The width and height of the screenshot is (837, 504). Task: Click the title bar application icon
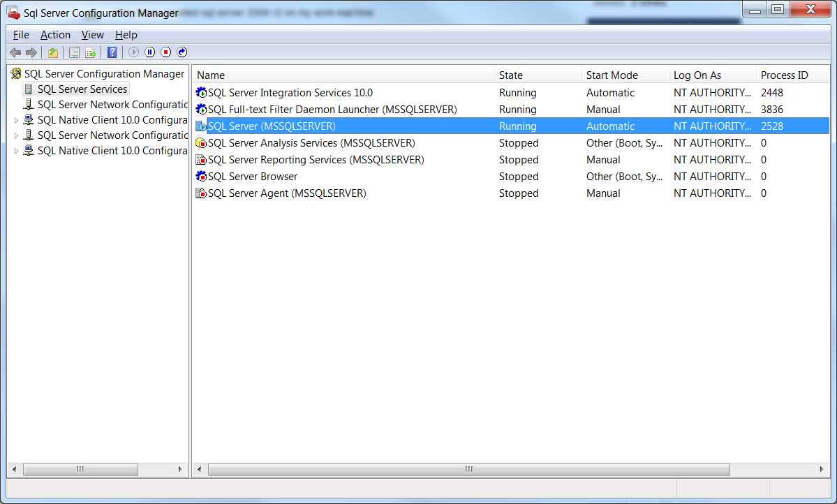click(13, 13)
